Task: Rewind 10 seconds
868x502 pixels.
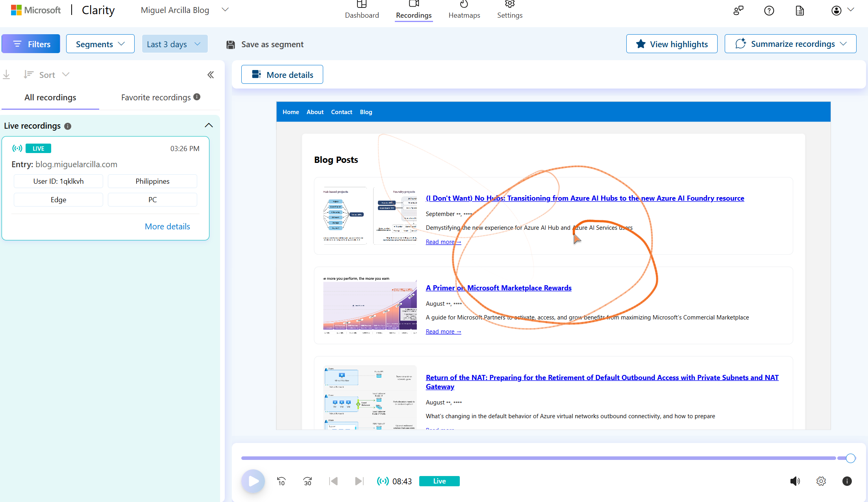Action: [281, 481]
